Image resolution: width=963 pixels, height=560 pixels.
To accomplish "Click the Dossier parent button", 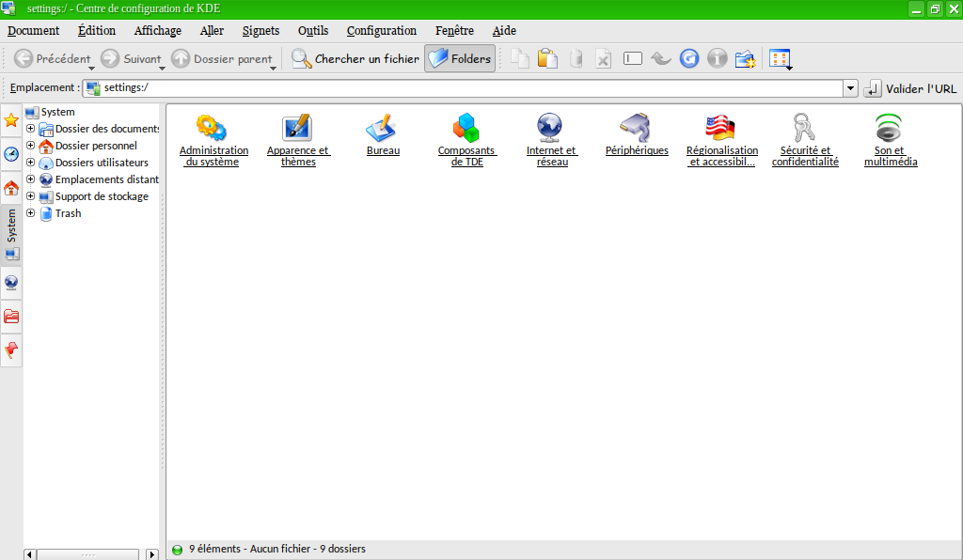I will click(x=222, y=58).
